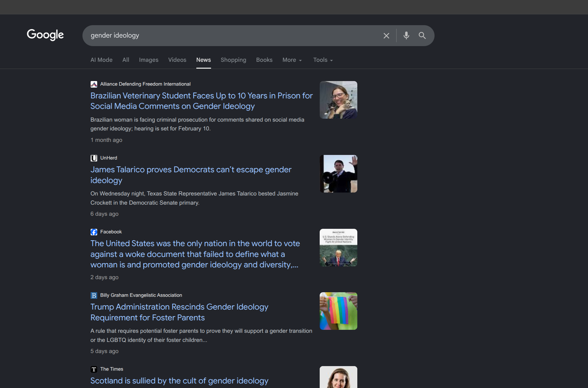Open the Brazilian Veterinary Student headline
Image resolution: width=588 pixels, height=388 pixels.
coord(202,101)
